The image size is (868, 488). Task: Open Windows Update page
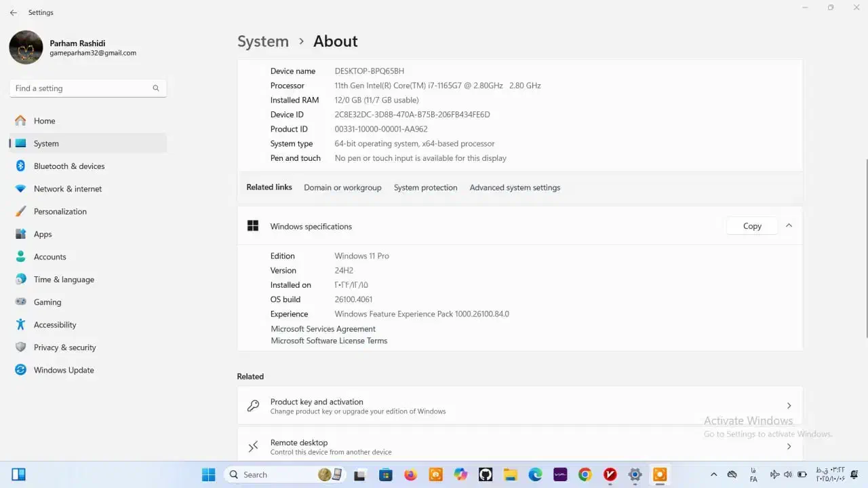click(x=63, y=371)
